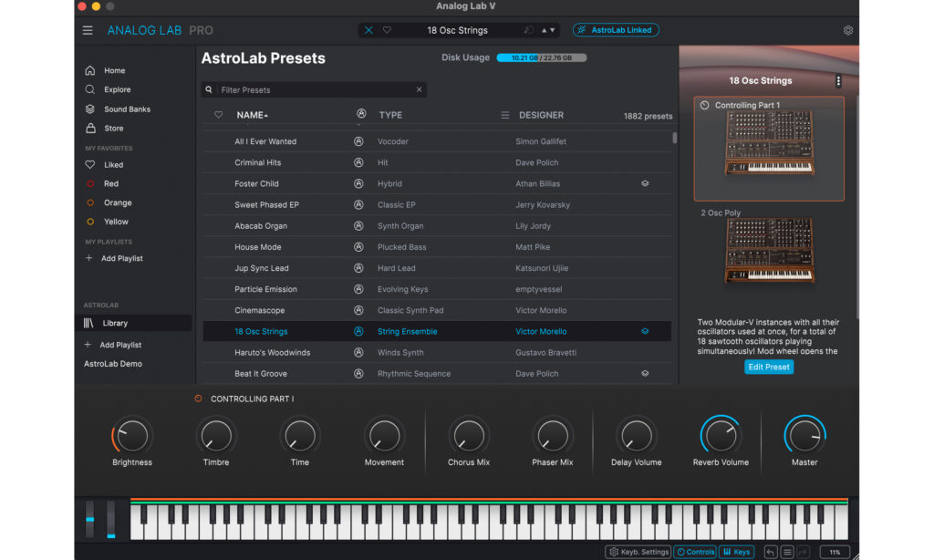The image size is (934, 560).
Task: Toggle the Controls panel button
Action: click(x=695, y=552)
